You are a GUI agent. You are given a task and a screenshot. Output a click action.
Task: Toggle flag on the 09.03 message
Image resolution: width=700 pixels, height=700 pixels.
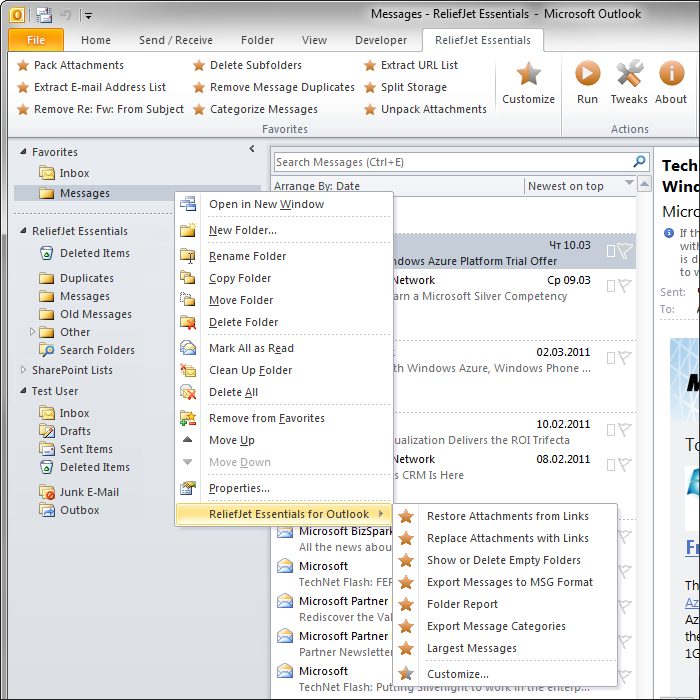[x=625, y=286]
